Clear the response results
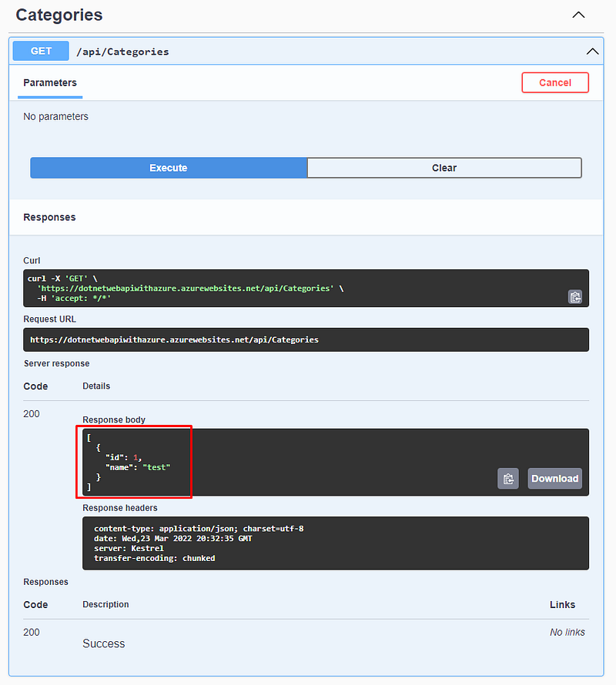The height and width of the screenshot is (685, 616). (444, 168)
